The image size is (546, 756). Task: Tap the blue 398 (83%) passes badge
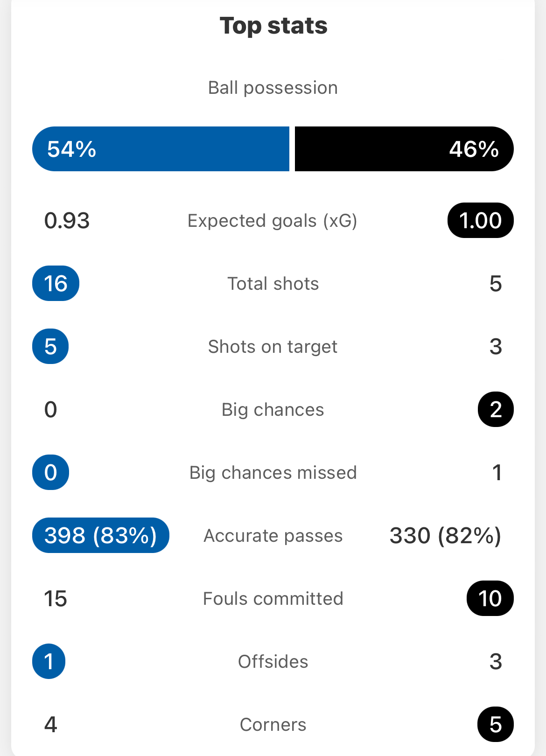coord(100,535)
